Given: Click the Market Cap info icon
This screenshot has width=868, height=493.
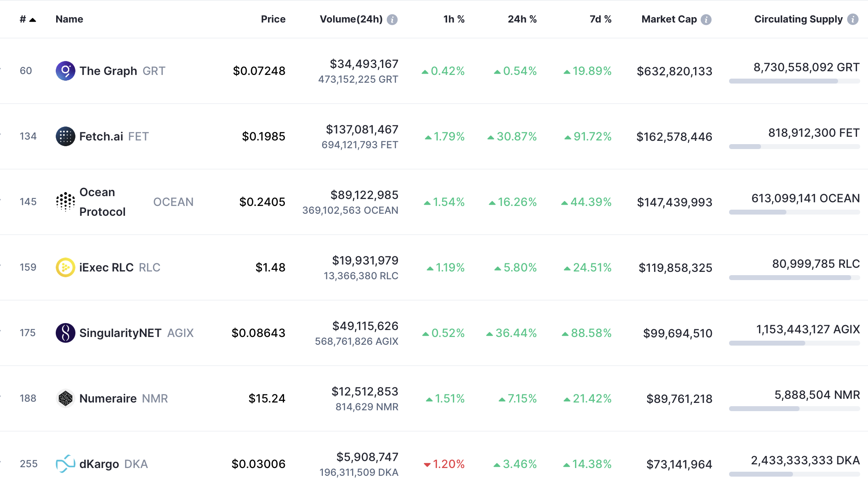Looking at the screenshot, I should coord(706,20).
